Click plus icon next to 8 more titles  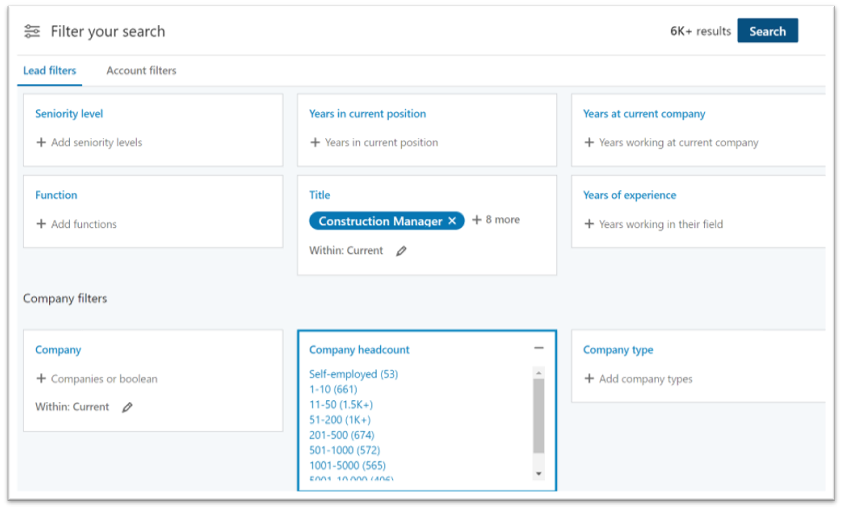point(477,220)
